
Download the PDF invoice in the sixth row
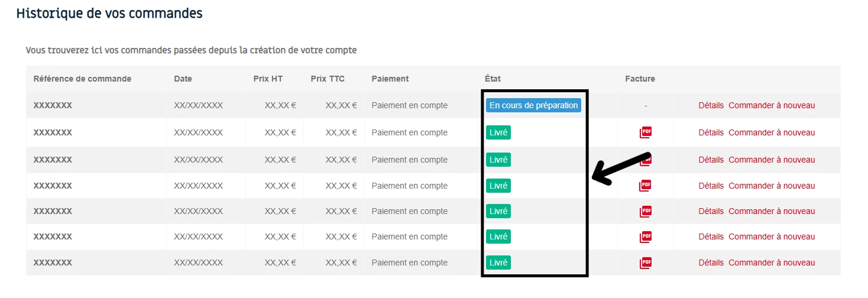click(646, 237)
